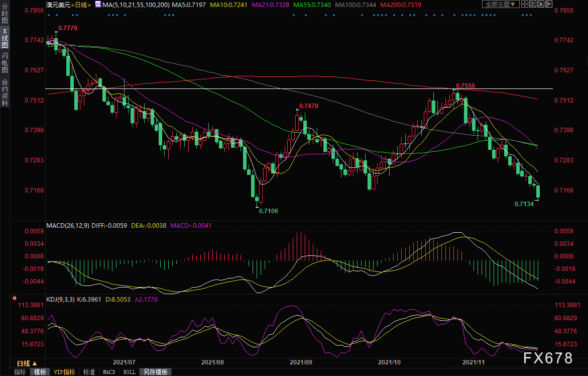
Task: Open the 闪电图 side tab
Action: click(x=5, y=62)
